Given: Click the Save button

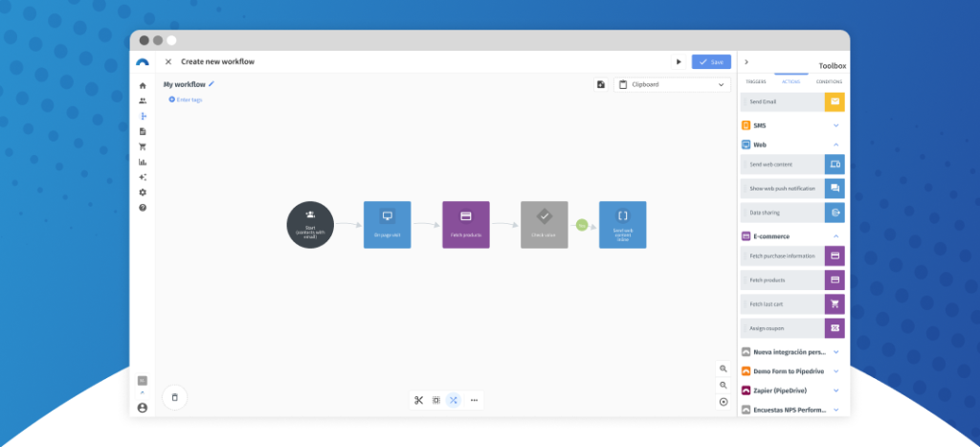Looking at the screenshot, I should tap(711, 61).
